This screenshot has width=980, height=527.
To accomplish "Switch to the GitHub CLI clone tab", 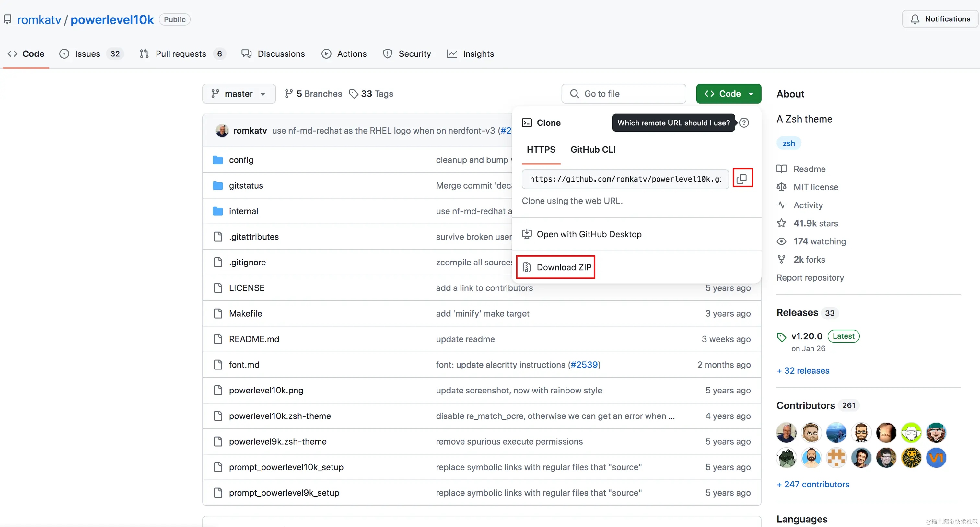I will 593,149.
